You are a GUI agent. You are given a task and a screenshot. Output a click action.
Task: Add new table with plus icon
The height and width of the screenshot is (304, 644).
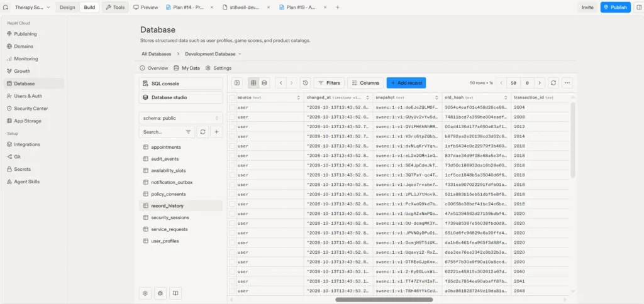(216, 132)
